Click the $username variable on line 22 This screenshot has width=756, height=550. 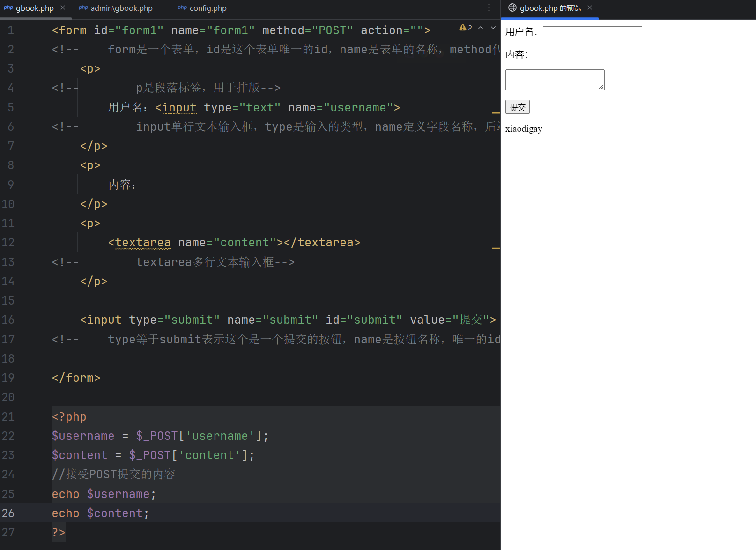[83, 436]
